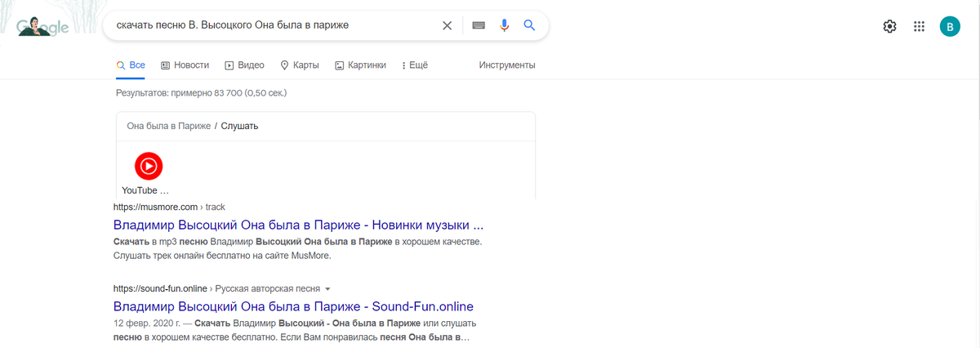980x348 pixels.
Task: Select the Все results tab
Action: click(131, 65)
